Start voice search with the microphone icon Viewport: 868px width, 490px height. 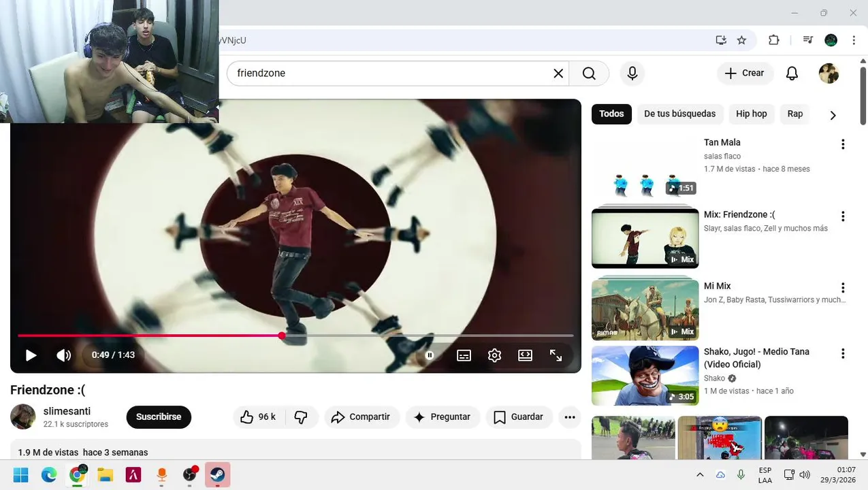tap(632, 73)
